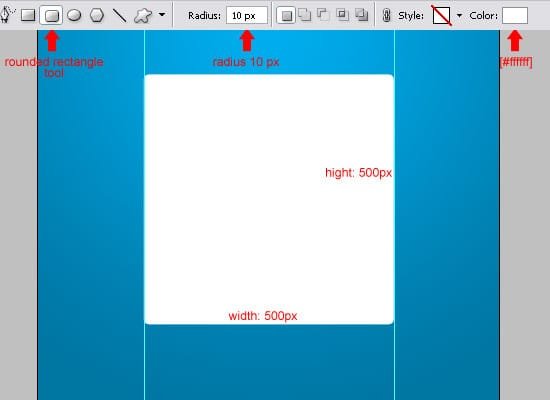Viewport: 550px width, 400px height.
Task: Open the white Color swatch picker
Action: [x=515, y=15]
